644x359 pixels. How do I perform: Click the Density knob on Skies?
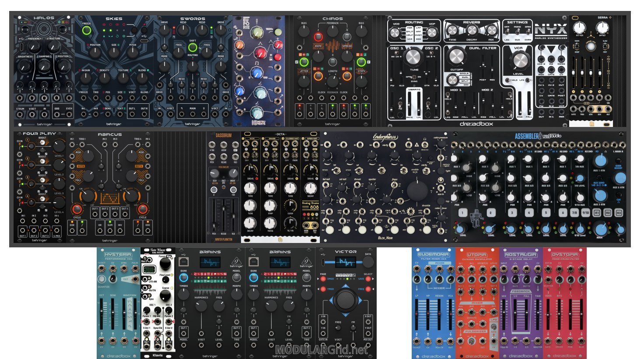[x=105, y=78]
